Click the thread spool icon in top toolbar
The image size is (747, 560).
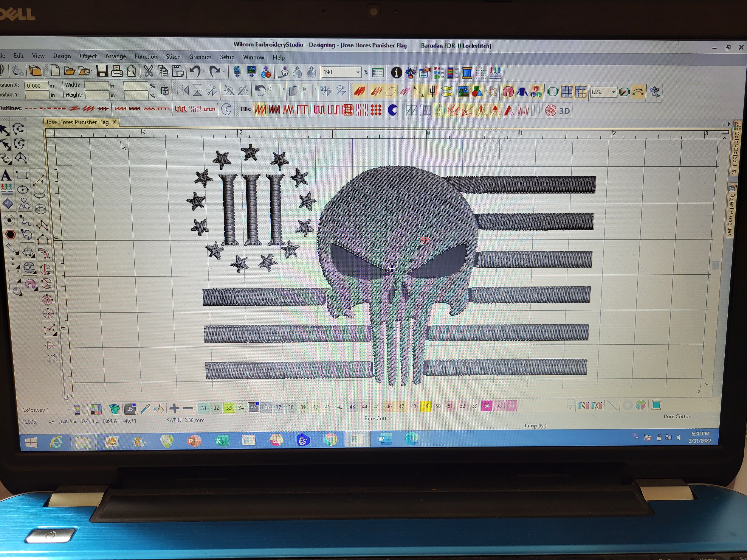tap(467, 73)
